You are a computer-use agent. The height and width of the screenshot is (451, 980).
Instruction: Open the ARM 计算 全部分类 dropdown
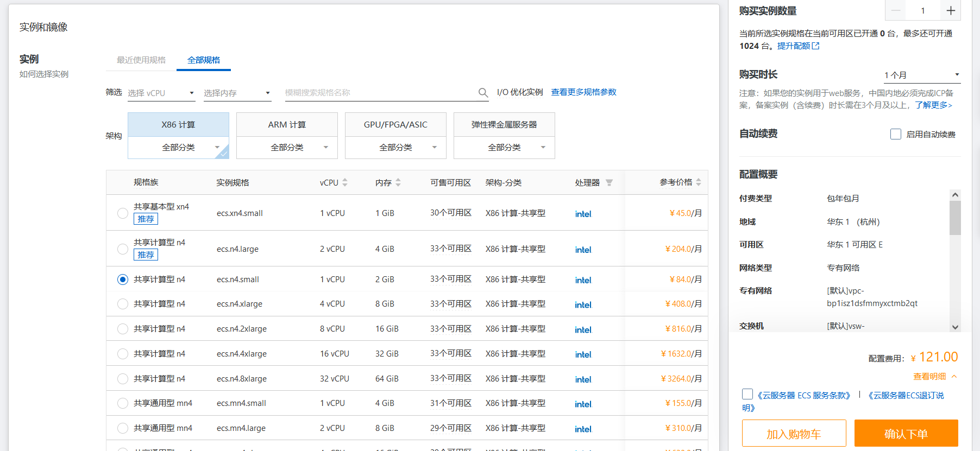pyautogui.click(x=287, y=148)
